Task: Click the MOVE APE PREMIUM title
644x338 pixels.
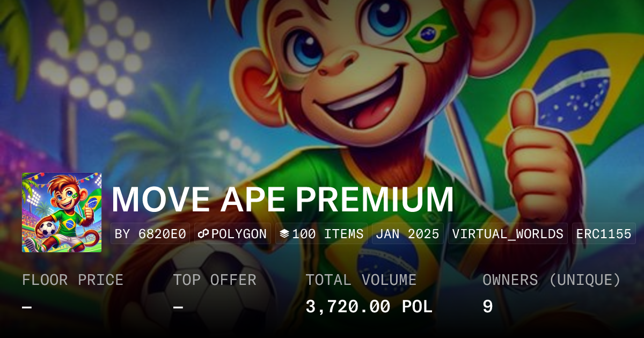Action: click(x=282, y=200)
